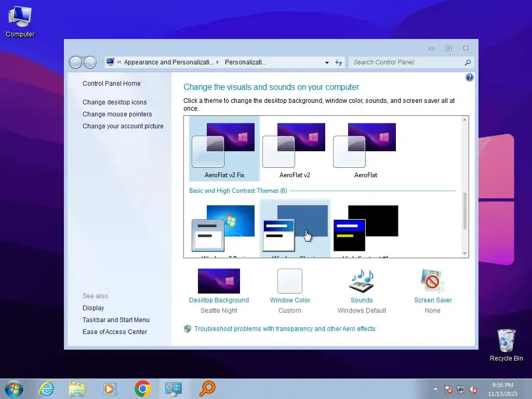The width and height of the screenshot is (532, 399).
Task: Open Windows Explorer folder taskbar icon
Action: pos(77,389)
